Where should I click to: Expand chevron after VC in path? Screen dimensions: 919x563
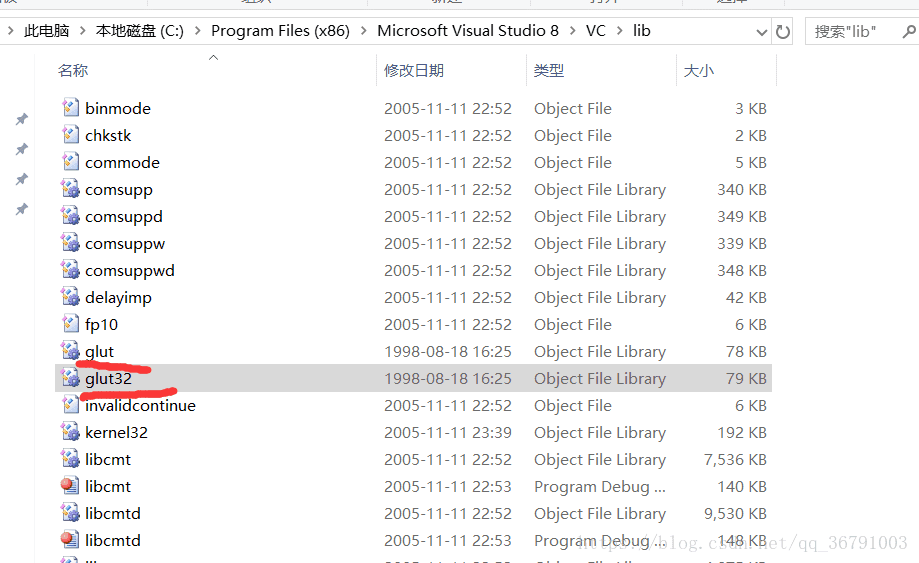620,31
